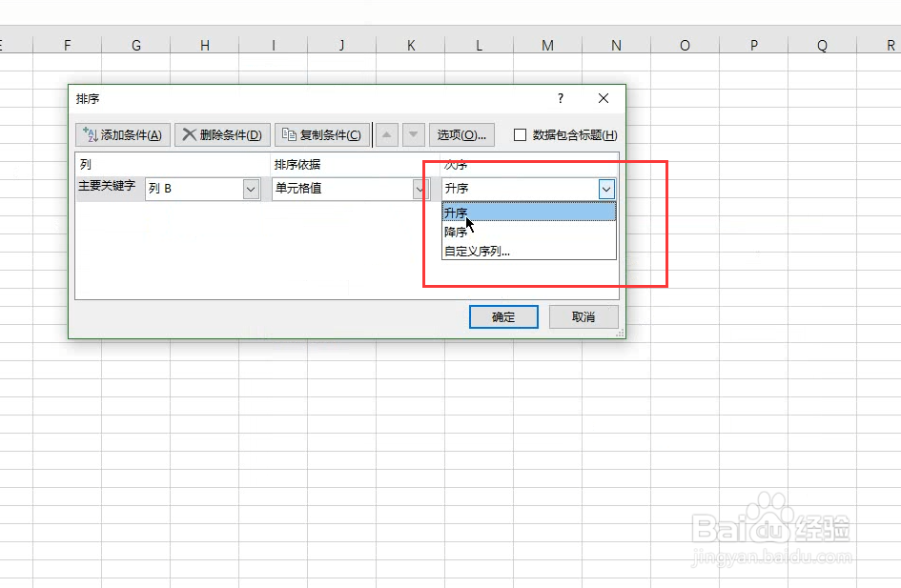Click Delete Condition (删除条件) button
Screen dimensions: 901x588
point(222,135)
